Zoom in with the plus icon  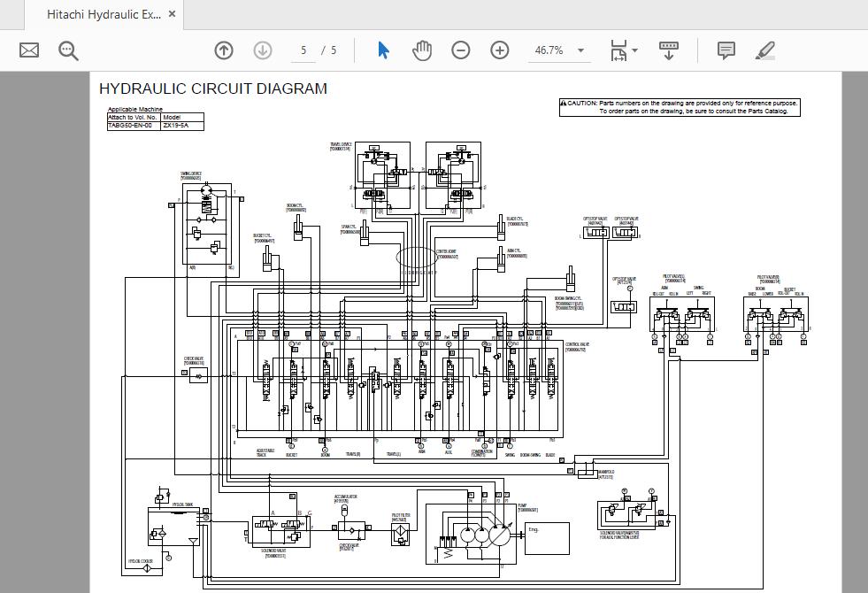500,50
